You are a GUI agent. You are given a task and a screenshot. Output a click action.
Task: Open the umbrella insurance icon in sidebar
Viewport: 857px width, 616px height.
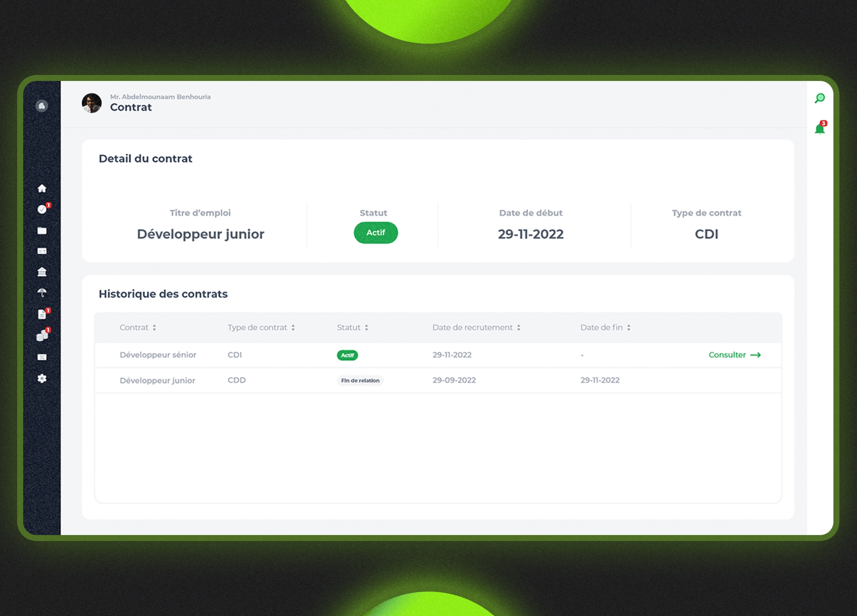coord(42,293)
